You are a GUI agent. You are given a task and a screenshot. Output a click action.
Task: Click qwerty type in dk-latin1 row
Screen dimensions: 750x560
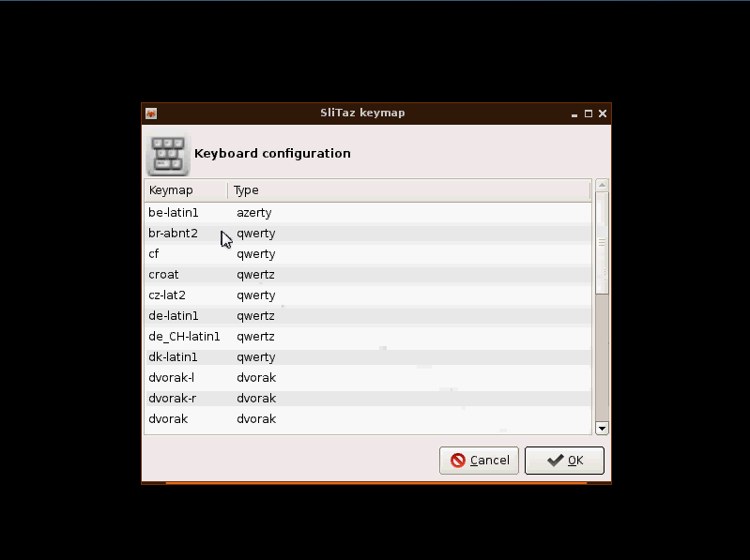256,357
